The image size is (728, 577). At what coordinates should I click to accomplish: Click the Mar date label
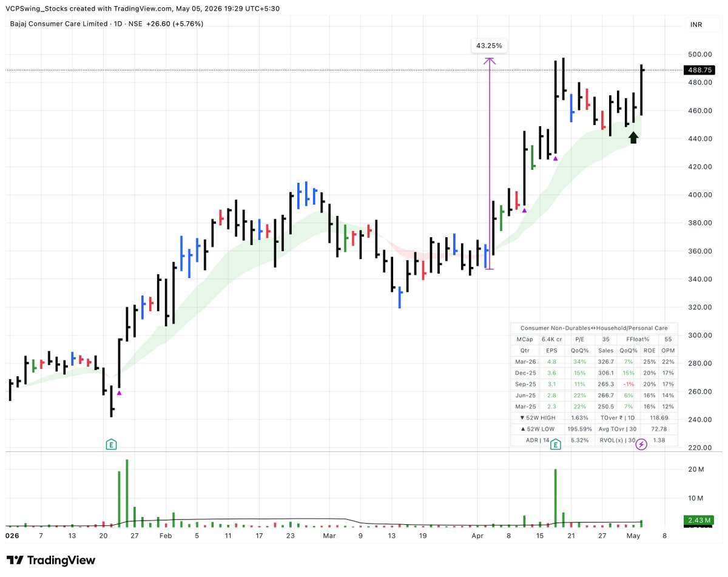329,536
